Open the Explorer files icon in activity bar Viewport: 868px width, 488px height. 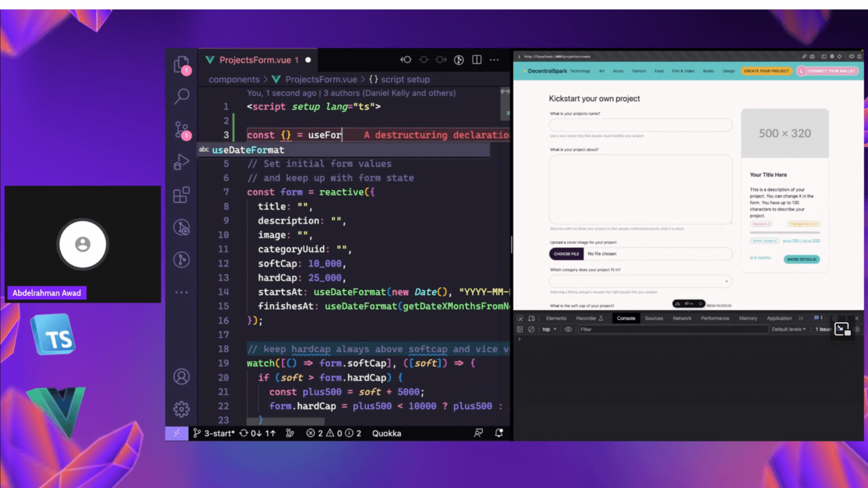click(181, 64)
